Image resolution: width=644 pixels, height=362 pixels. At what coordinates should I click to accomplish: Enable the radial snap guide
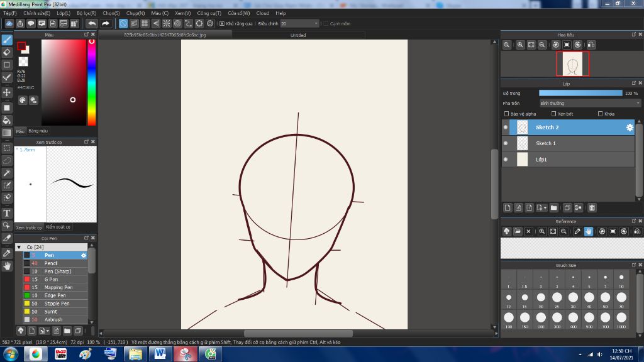[166, 23]
